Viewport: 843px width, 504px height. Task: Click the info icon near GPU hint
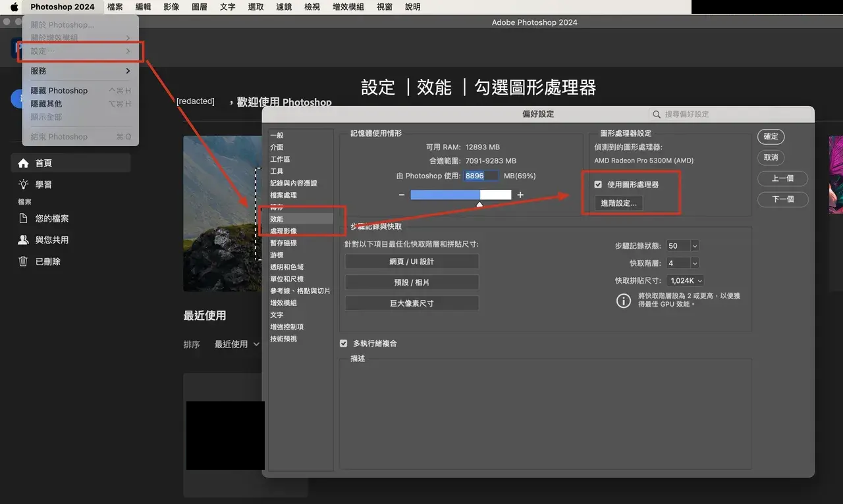tap(623, 301)
